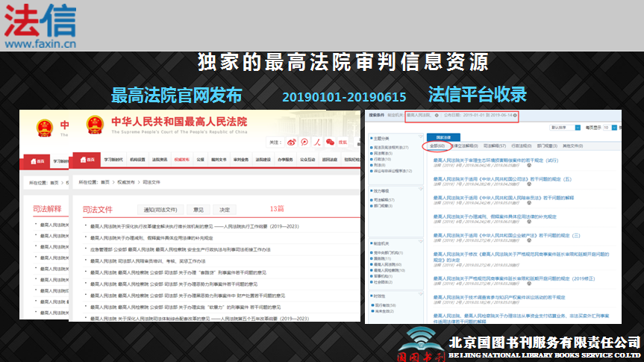
Task: Open '套路贷' 刑事案件意见 document link
Action: pos(178,272)
